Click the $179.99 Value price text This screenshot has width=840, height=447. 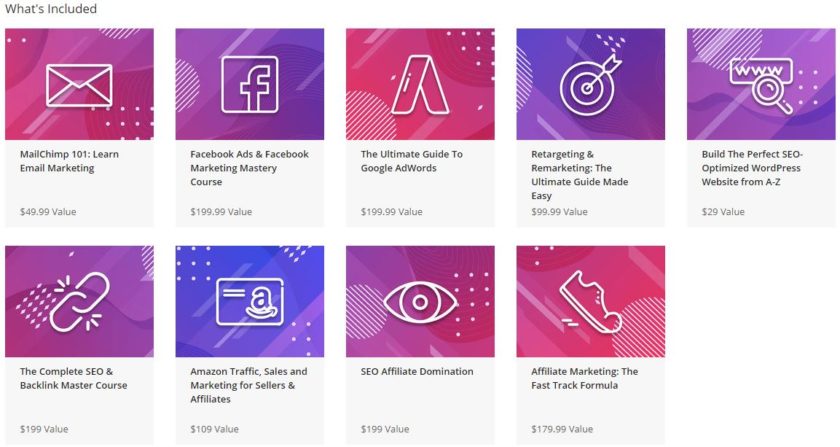click(x=562, y=429)
